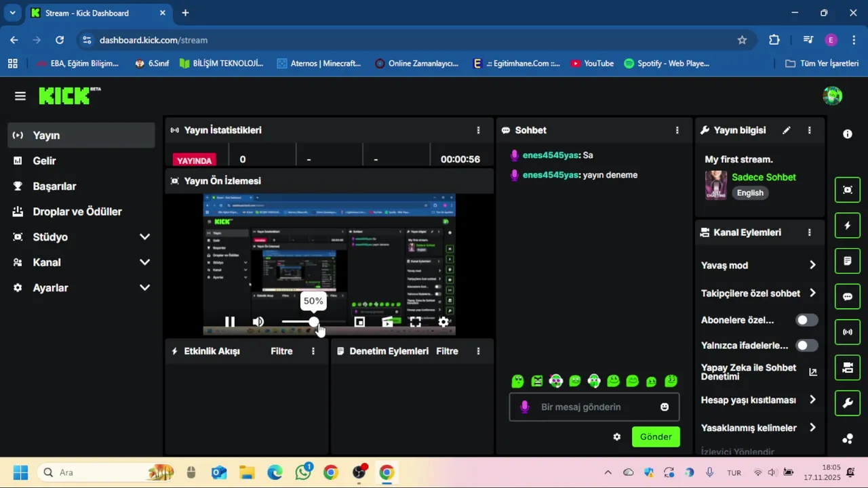The image size is (868, 488).
Task: Click the three-dots cluster icon at sidebar bottom
Action: 847,439
